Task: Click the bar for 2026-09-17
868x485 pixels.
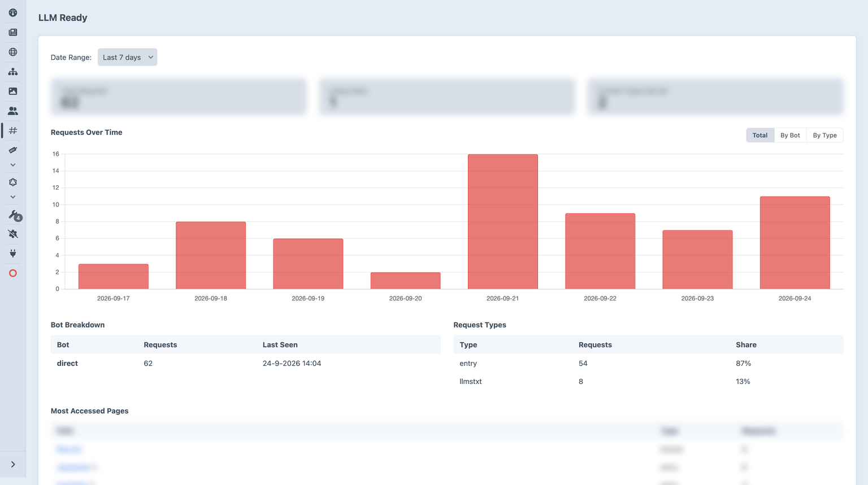Action: point(114,277)
